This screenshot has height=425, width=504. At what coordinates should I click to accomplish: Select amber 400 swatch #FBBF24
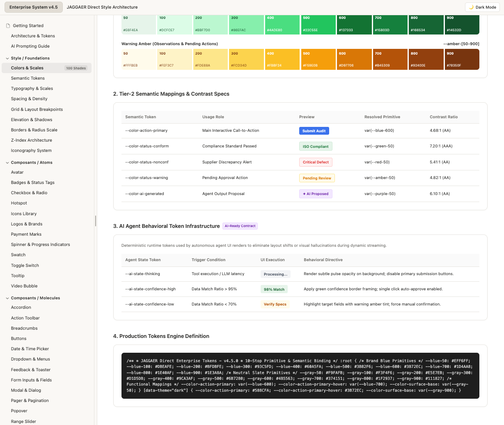point(282,59)
